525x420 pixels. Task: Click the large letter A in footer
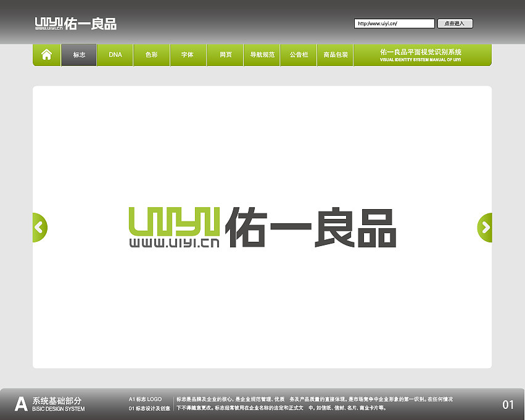point(21,404)
